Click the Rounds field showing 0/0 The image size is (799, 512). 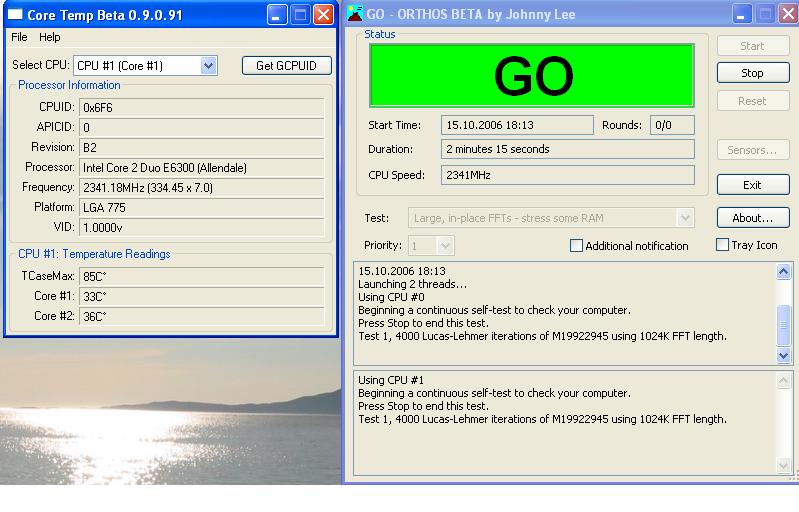[x=672, y=125]
